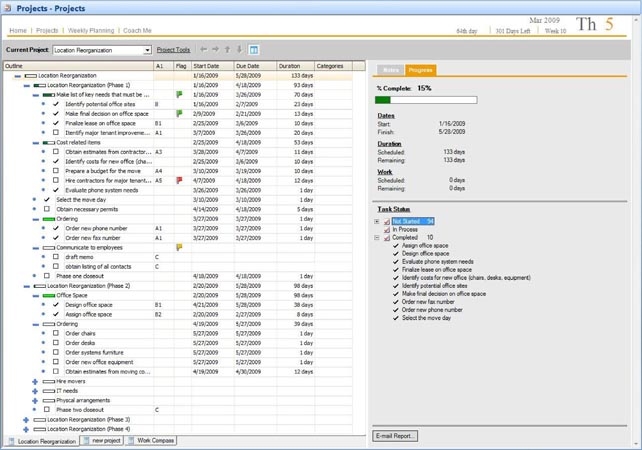Toggle the blue pane layout icon
The height and width of the screenshot is (450, 642).
(254, 50)
